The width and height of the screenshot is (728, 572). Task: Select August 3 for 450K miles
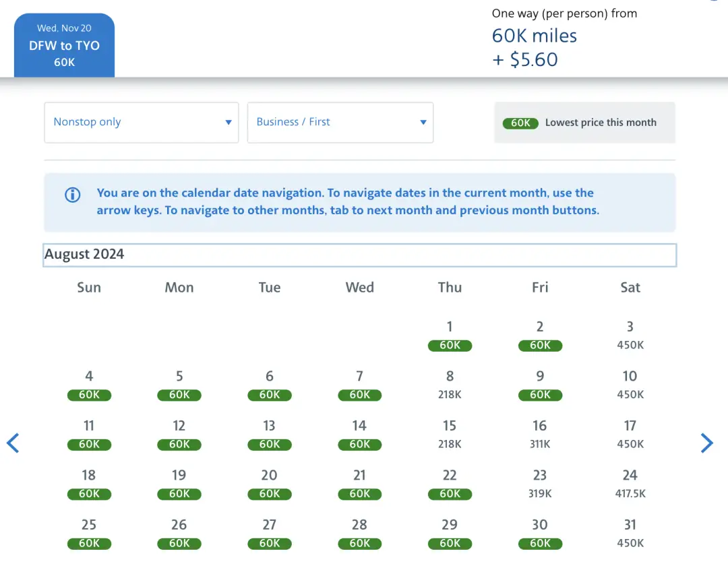(x=630, y=336)
